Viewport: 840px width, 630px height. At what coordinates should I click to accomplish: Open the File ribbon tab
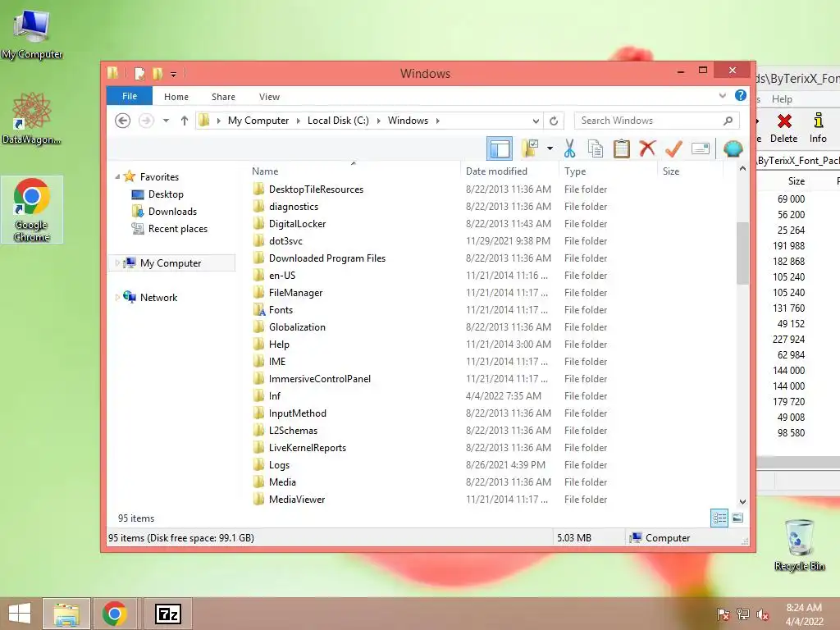coord(130,96)
